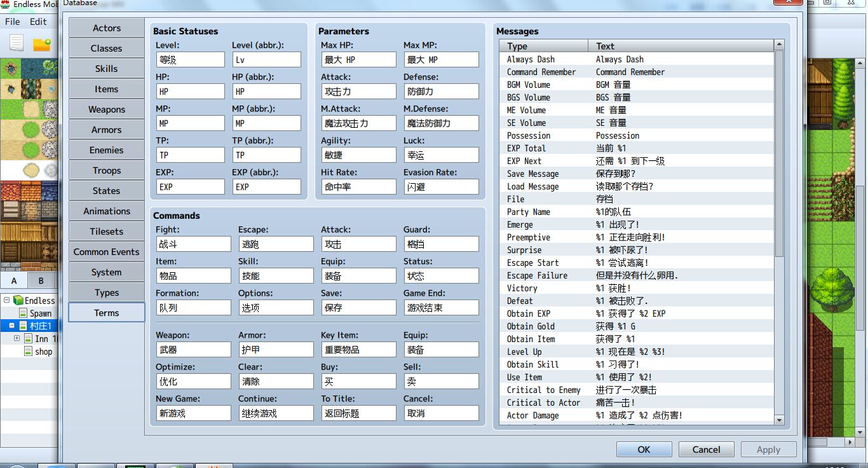Switch to tileset tab A
The width and height of the screenshot is (868, 468).
click(14, 280)
